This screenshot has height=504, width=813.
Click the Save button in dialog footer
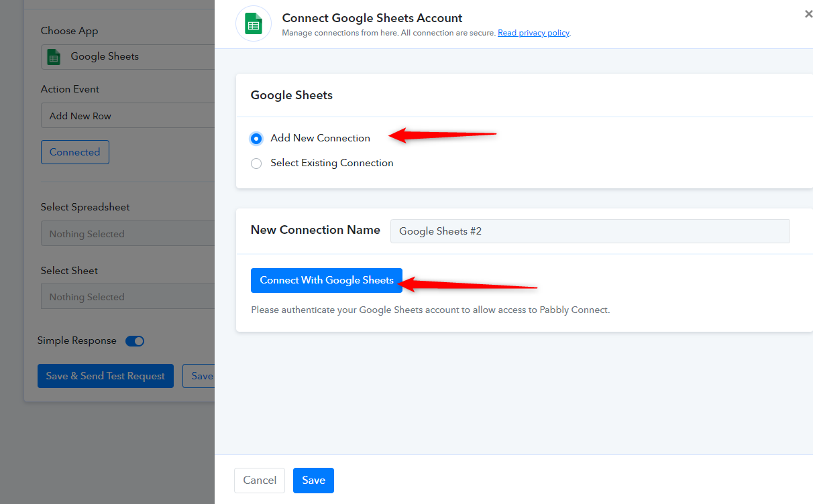click(x=313, y=480)
